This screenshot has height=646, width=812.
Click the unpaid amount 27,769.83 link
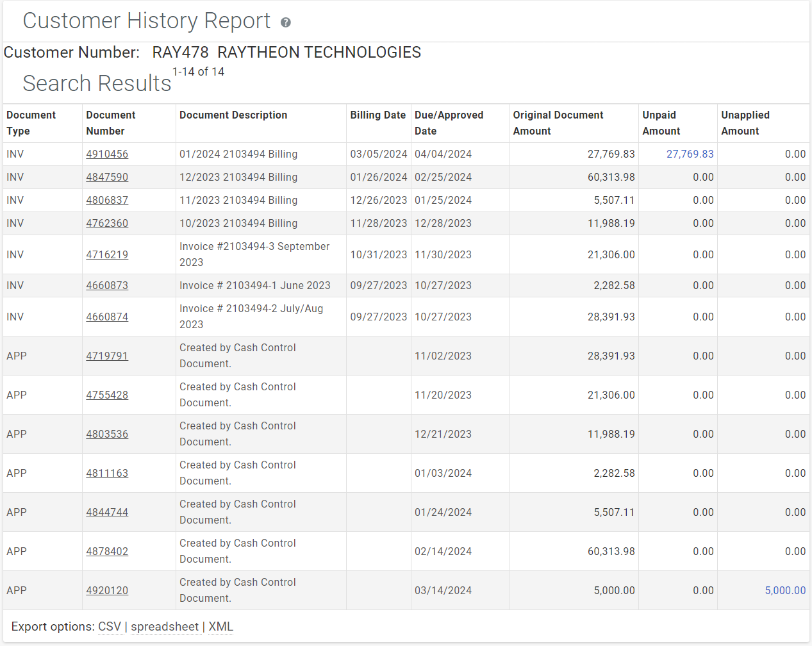click(x=690, y=154)
